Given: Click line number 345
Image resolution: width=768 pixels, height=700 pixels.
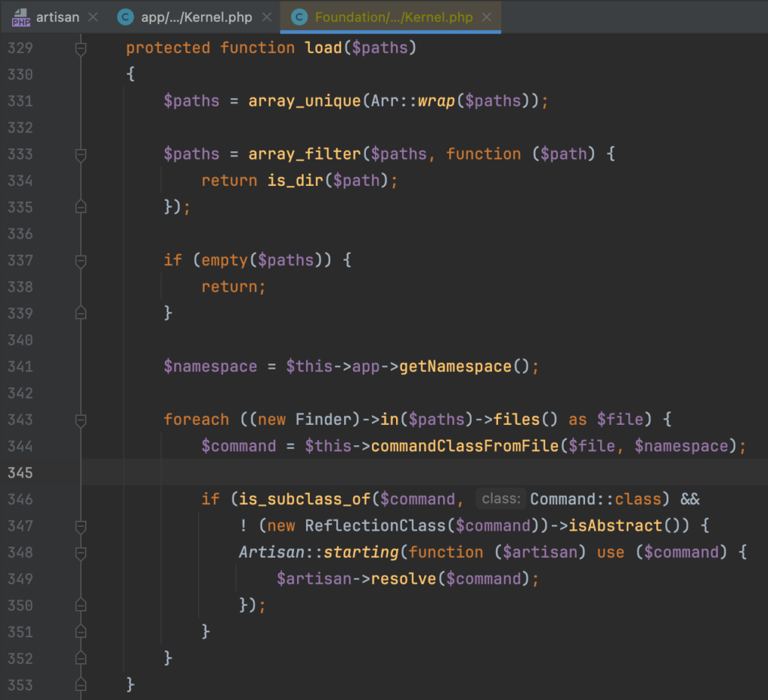Looking at the screenshot, I should coord(22,472).
